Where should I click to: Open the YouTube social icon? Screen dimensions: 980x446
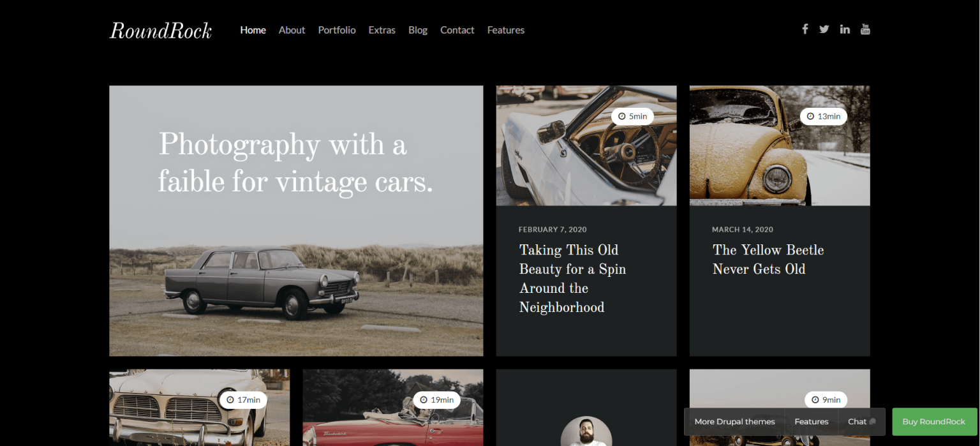click(865, 29)
